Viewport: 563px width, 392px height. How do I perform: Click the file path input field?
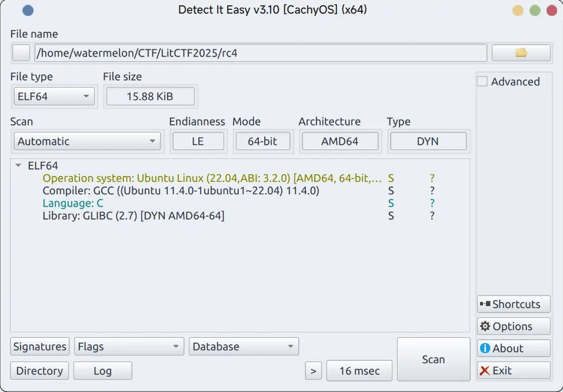tap(261, 53)
